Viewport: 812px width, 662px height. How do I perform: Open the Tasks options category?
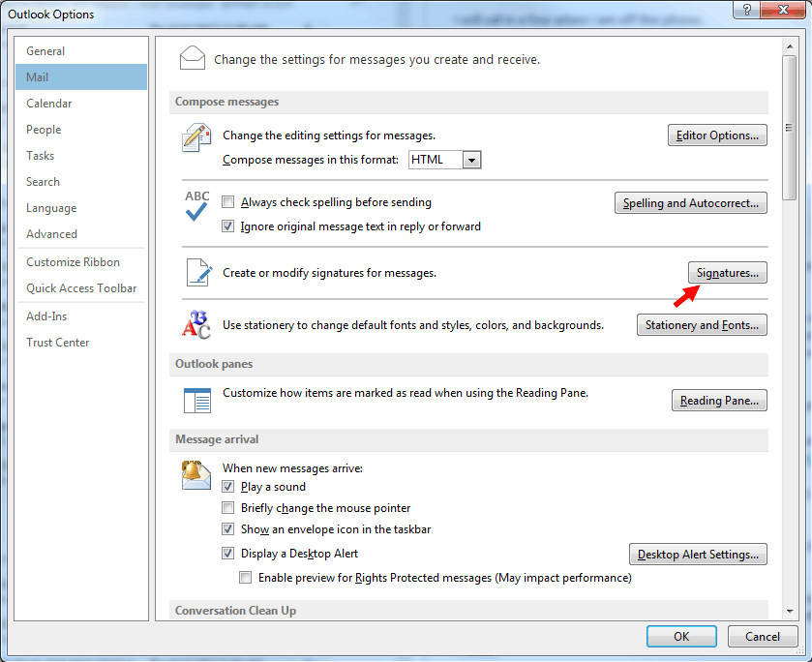point(81,156)
